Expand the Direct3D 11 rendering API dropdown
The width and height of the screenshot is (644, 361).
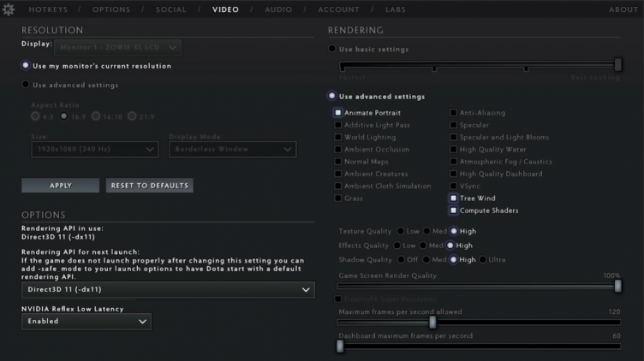coord(168,291)
